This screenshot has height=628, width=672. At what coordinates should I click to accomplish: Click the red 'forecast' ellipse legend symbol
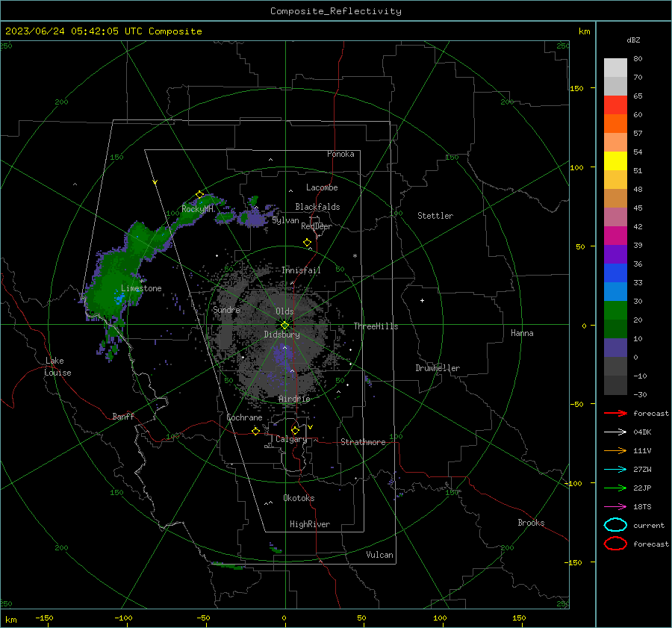pyautogui.click(x=615, y=544)
